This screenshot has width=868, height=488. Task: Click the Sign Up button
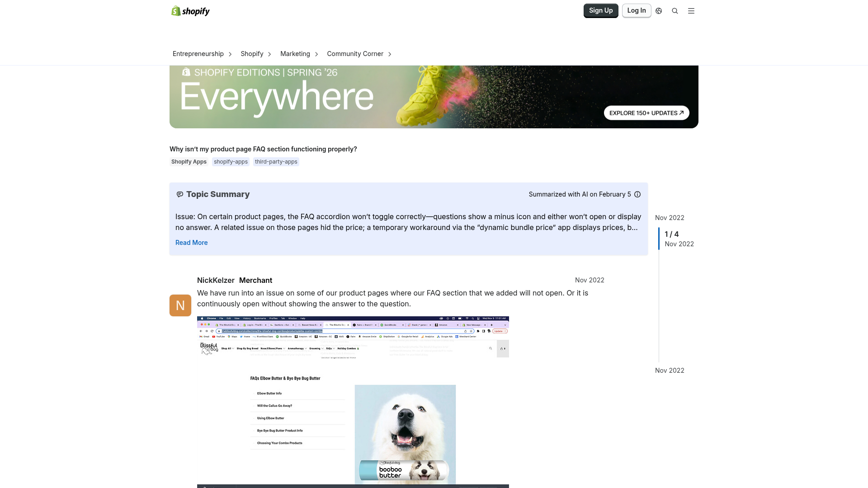coord(601,10)
